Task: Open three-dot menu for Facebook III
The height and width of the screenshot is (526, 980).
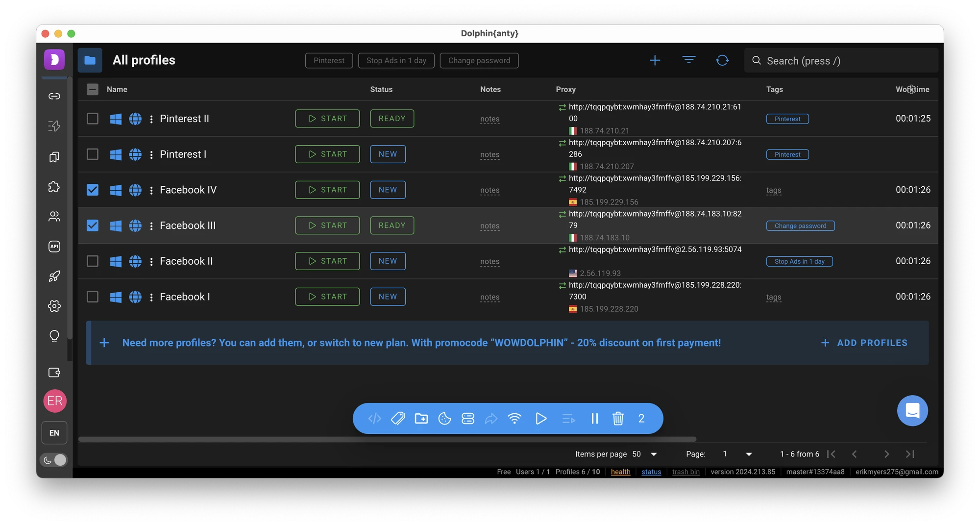Action: point(151,226)
